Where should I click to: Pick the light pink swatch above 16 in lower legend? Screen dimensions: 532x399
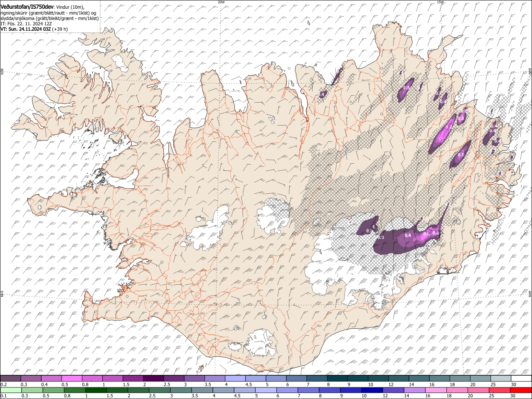(x=436, y=390)
